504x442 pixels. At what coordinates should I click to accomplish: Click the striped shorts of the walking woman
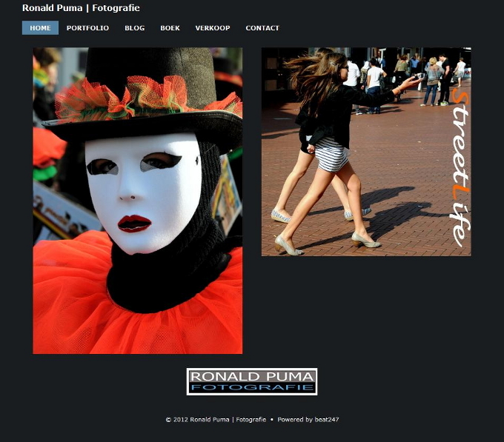pyautogui.click(x=331, y=154)
